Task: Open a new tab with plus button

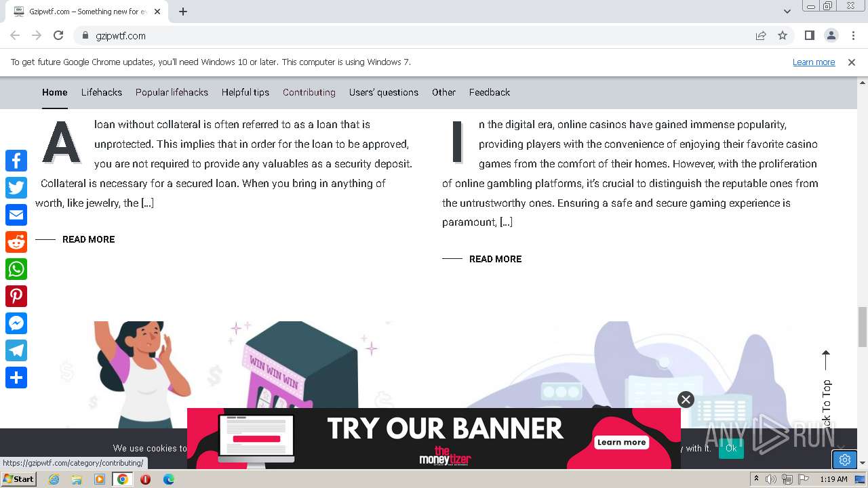Action: tap(183, 12)
